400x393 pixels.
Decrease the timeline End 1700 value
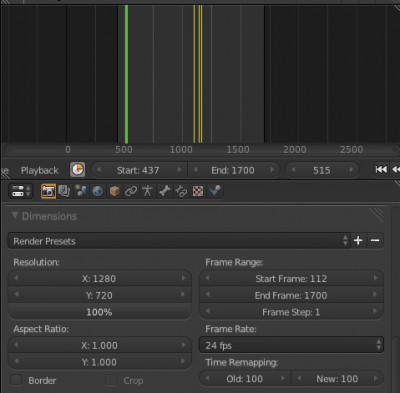coord(196,170)
